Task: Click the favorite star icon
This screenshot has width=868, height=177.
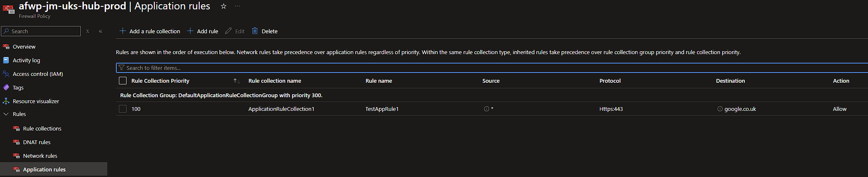Action: click(224, 6)
